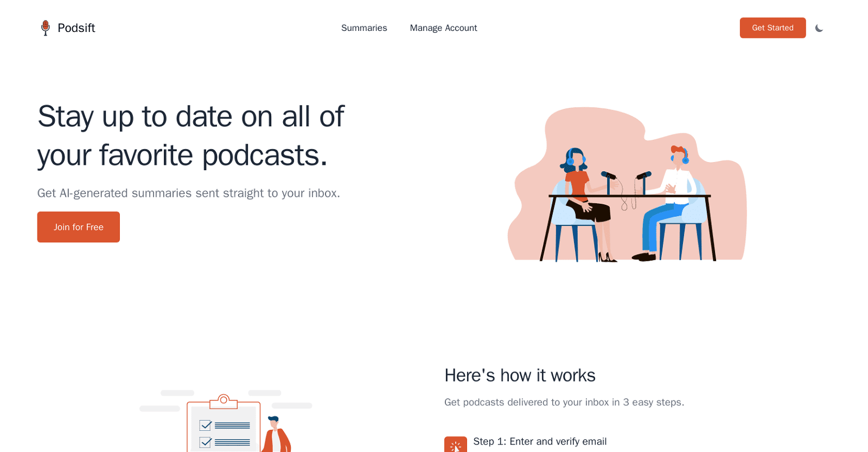Select the 'Step 1: Enter and verify email' text
Screen dimensions: 868x452
540,441
